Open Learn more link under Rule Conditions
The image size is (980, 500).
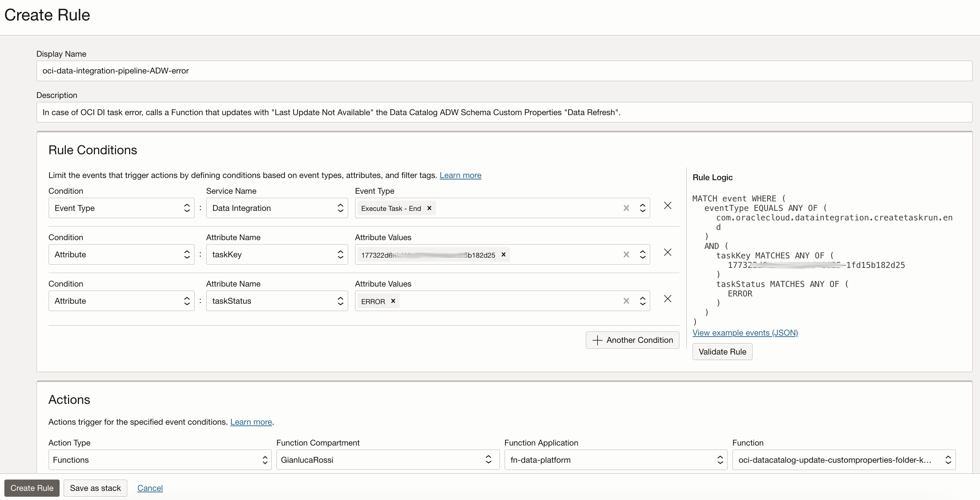click(x=460, y=175)
